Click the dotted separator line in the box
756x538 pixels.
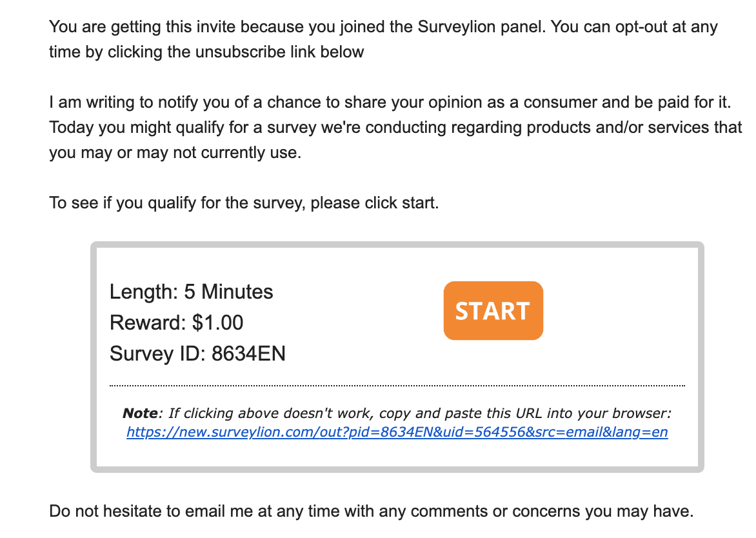(x=397, y=386)
